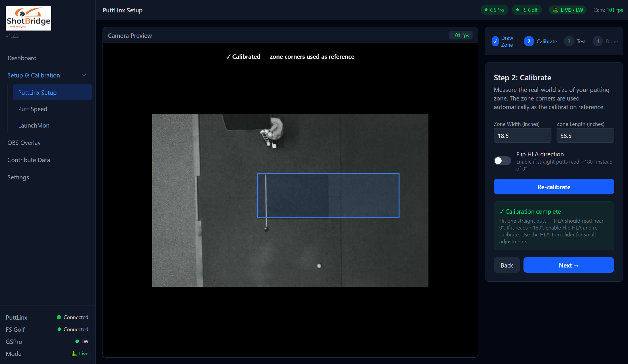Open the Dashboard page

(x=22, y=58)
